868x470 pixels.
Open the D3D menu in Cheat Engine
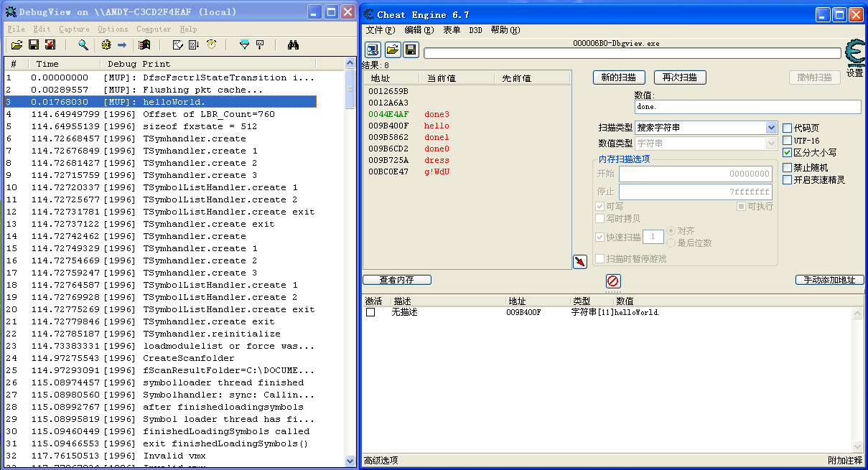(x=475, y=30)
